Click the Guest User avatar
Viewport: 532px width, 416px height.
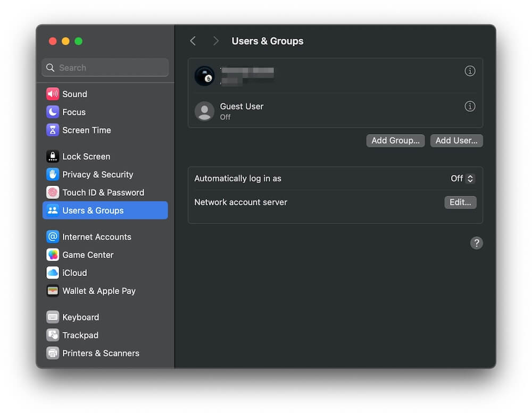(204, 111)
